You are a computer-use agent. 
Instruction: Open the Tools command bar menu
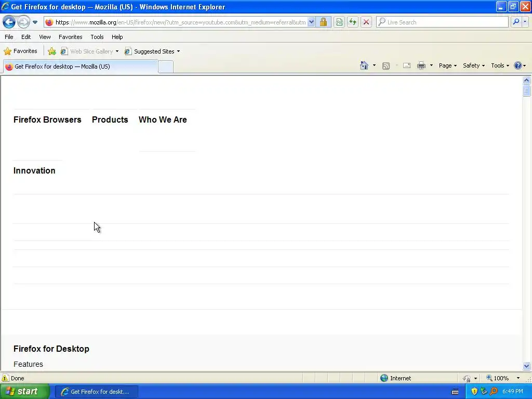pyautogui.click(x=500, y=65)
